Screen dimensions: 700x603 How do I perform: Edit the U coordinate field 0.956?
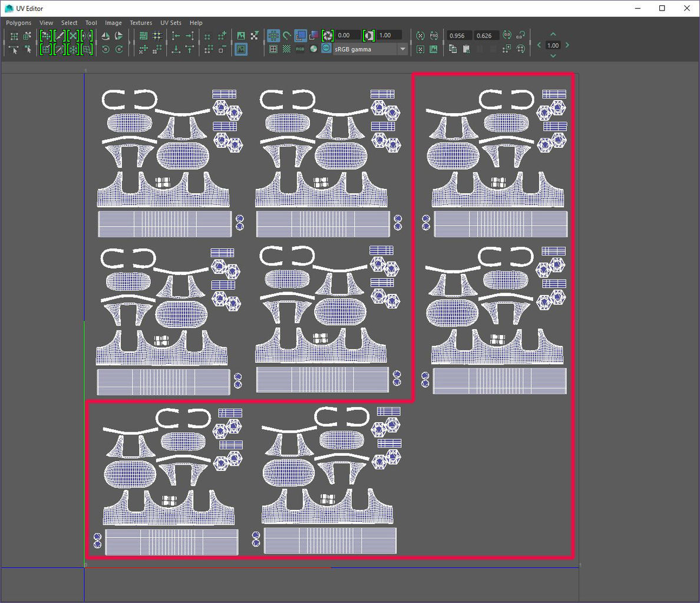click(x=460, y=36)
